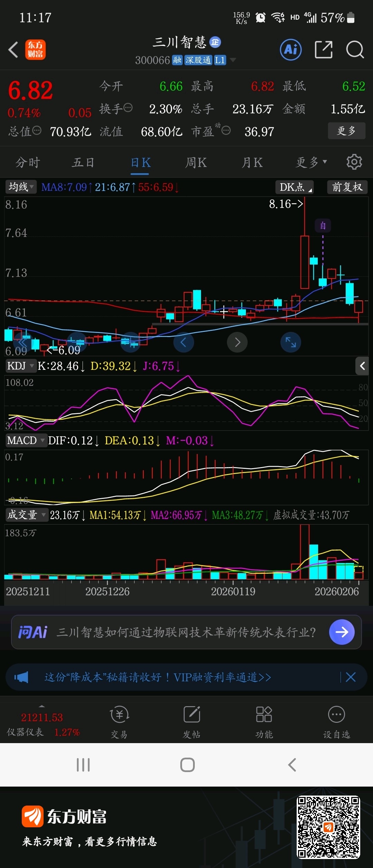Open the 前复权 adjustment selector
This screenshot has width=373, height=868.
tap(347, 187)
